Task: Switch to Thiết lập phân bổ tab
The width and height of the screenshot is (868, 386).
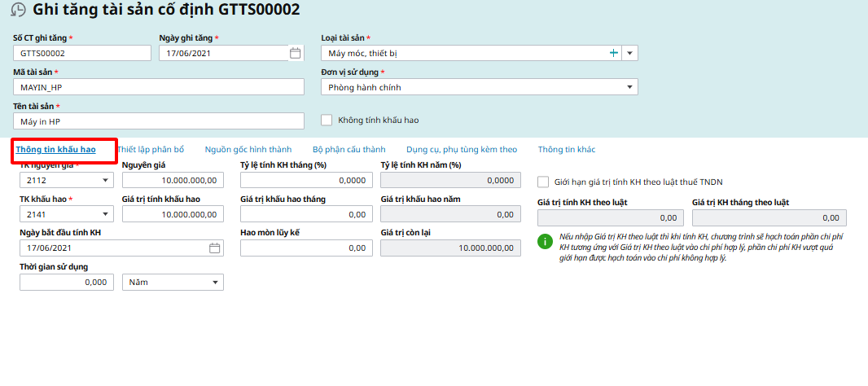Action: [151, 150]
